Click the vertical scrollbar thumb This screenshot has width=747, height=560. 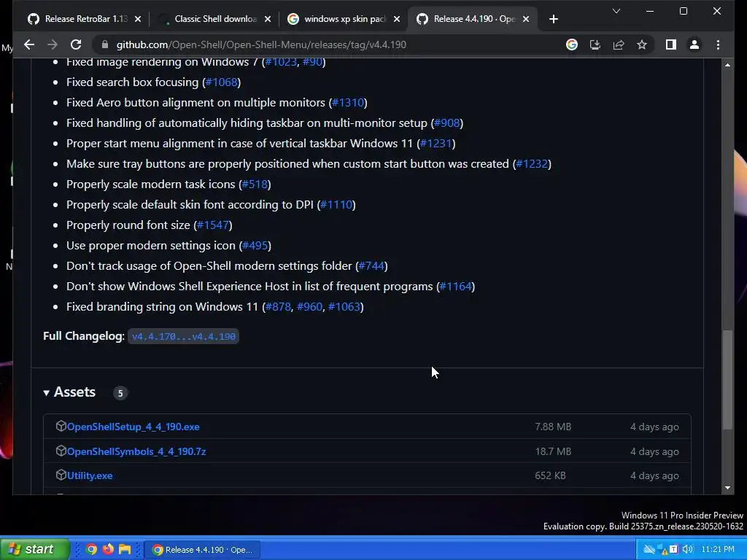click(727, 380)
